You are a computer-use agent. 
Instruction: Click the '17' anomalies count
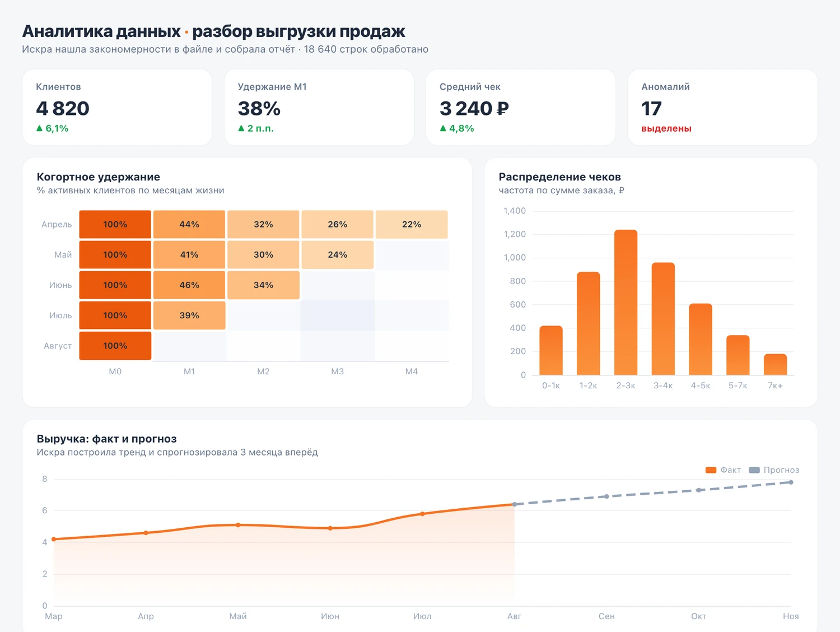click(651, 108)
